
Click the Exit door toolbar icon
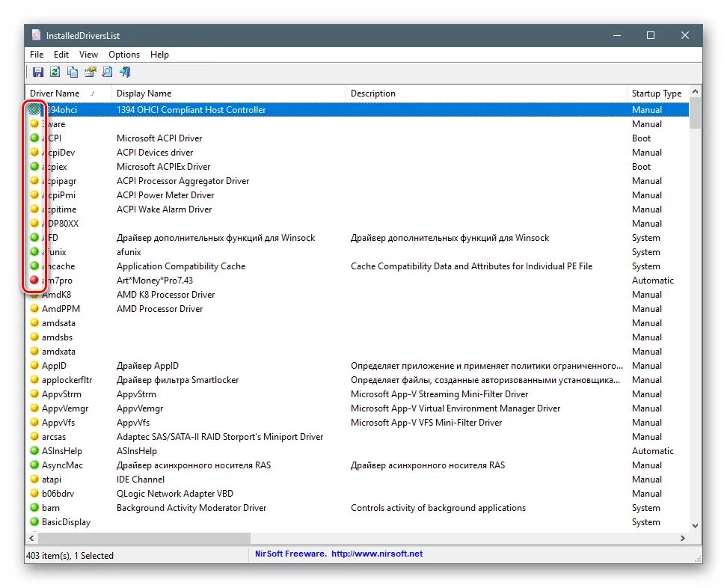(125, 72)
